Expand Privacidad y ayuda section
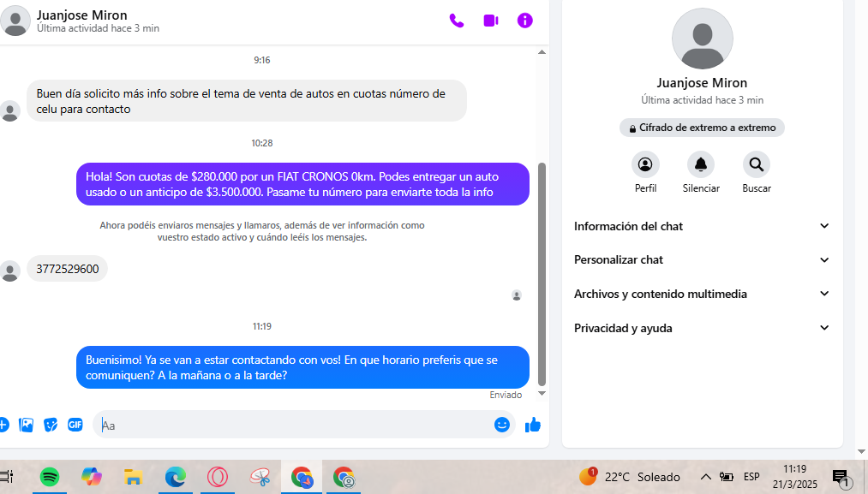Viewport: 868px width, 494px height. point(702,328)
